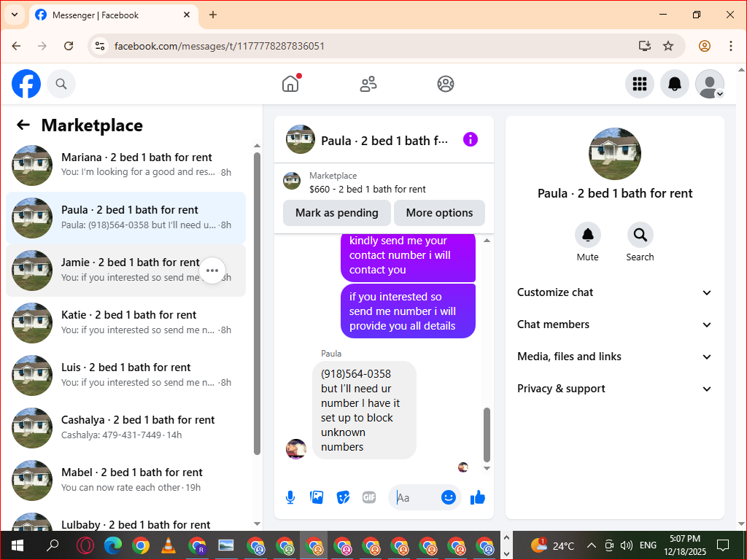Open Facebook notifications bell
Screen dimensions: 747x560
[674, 84]
